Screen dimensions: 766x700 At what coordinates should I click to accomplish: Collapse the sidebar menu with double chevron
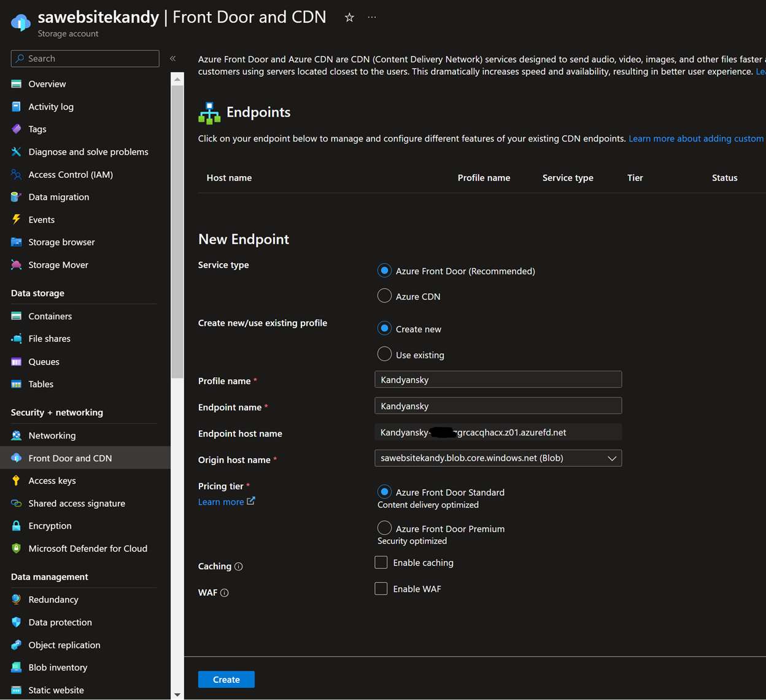(173, 58)
